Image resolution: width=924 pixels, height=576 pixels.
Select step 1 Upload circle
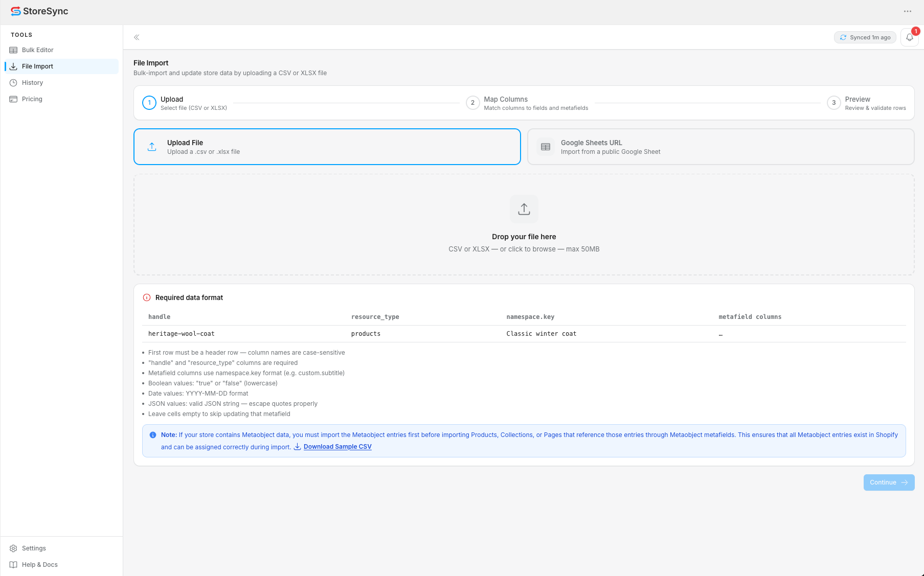[x=149, y=103]
